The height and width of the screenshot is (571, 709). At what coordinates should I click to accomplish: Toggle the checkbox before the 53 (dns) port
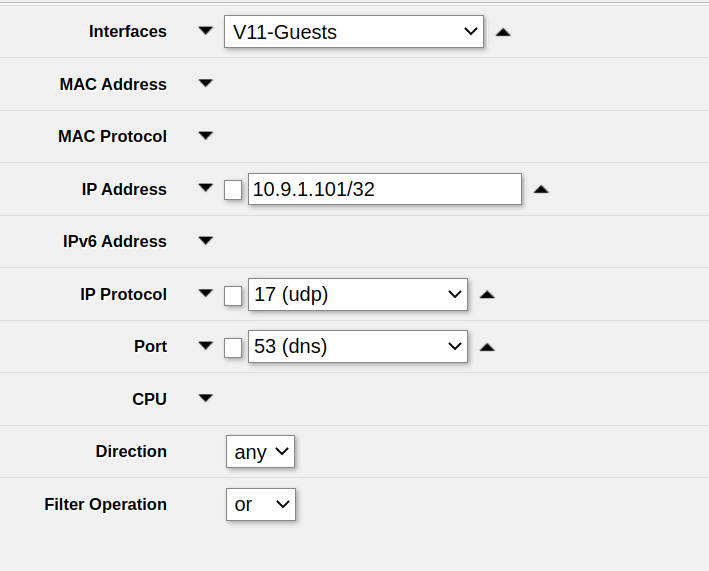[233, 347]
